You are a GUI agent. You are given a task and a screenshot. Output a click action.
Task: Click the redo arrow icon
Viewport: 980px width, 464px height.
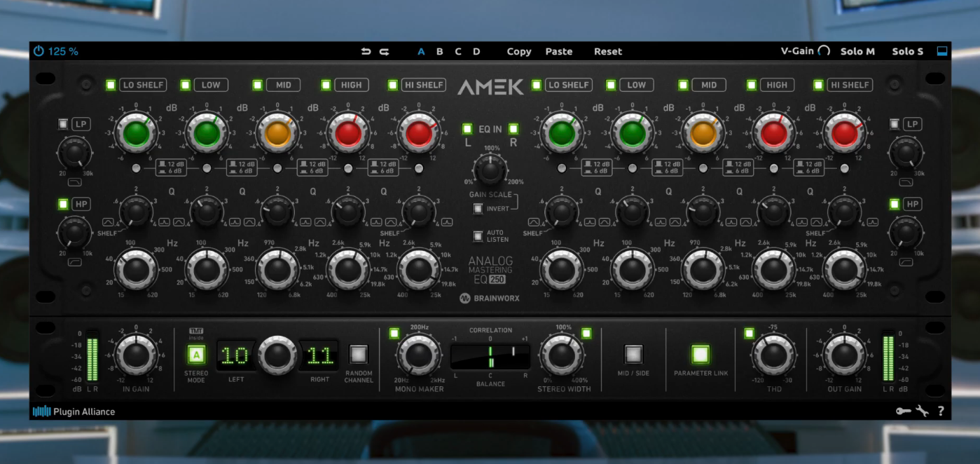coord(384,51)
